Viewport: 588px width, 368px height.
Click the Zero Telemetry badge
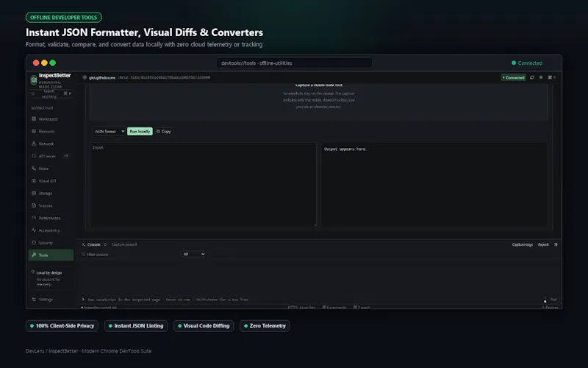point(265,326)
